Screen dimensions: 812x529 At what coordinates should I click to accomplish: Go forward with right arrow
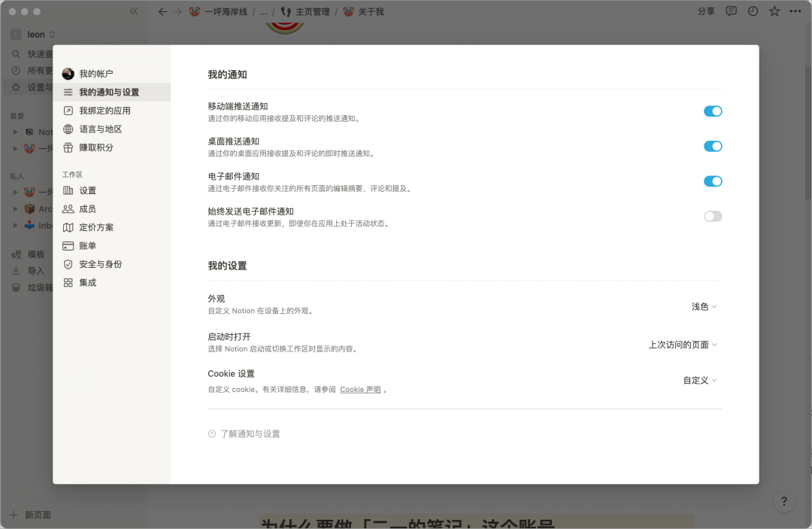pos(177,11)
